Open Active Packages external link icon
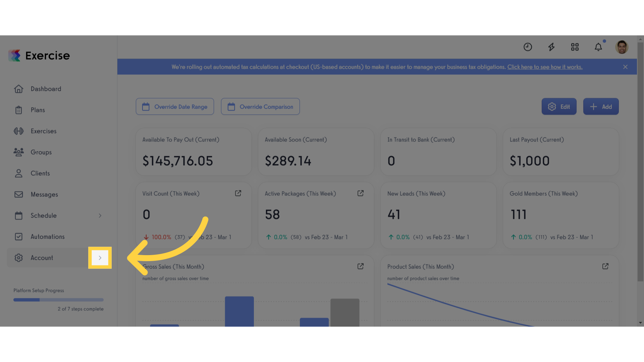 tap(361, 193)
